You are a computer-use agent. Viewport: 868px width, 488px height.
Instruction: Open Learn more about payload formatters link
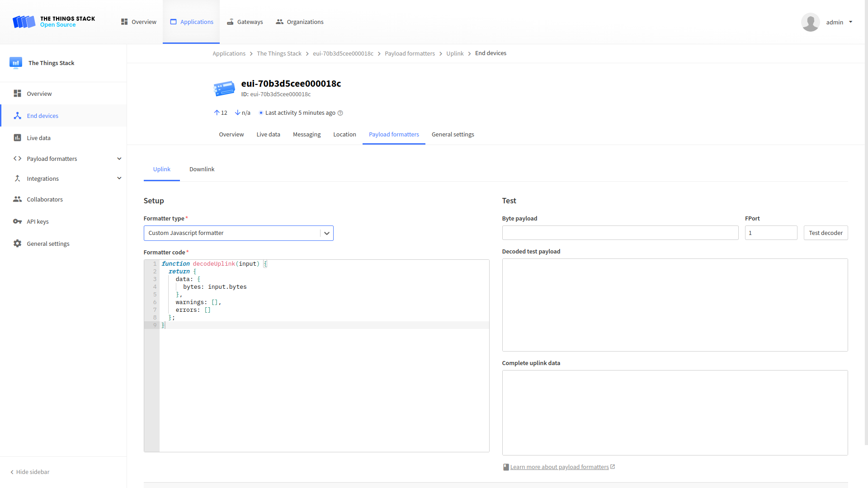pos(559,467)
